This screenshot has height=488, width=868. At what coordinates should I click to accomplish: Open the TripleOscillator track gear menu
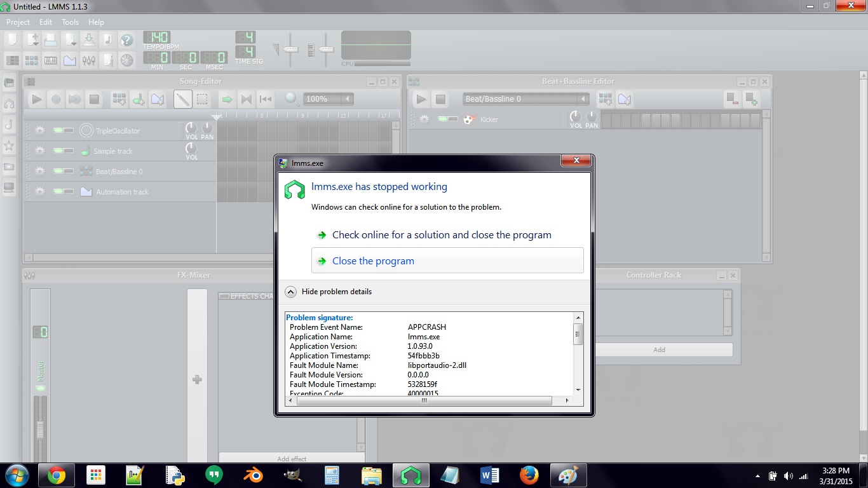tap(40, 131)
